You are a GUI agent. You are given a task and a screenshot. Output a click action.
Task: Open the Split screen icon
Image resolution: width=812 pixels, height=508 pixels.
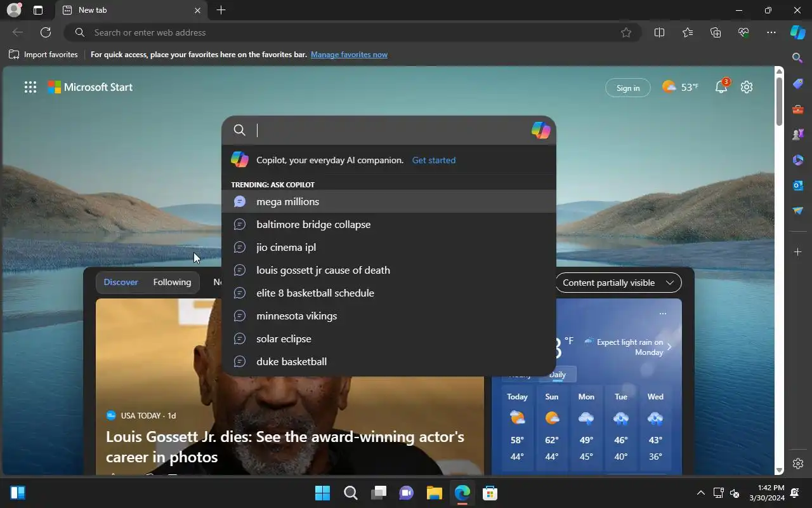659,32
